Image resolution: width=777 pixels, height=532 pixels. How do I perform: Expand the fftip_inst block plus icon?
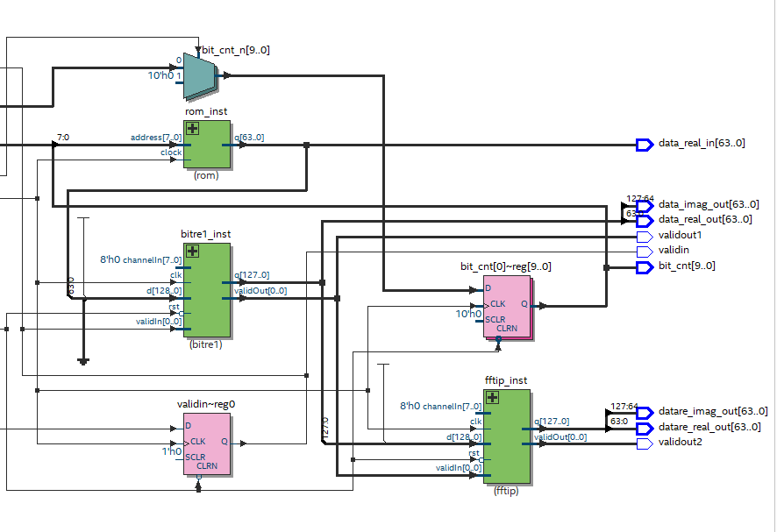[492, 397]
